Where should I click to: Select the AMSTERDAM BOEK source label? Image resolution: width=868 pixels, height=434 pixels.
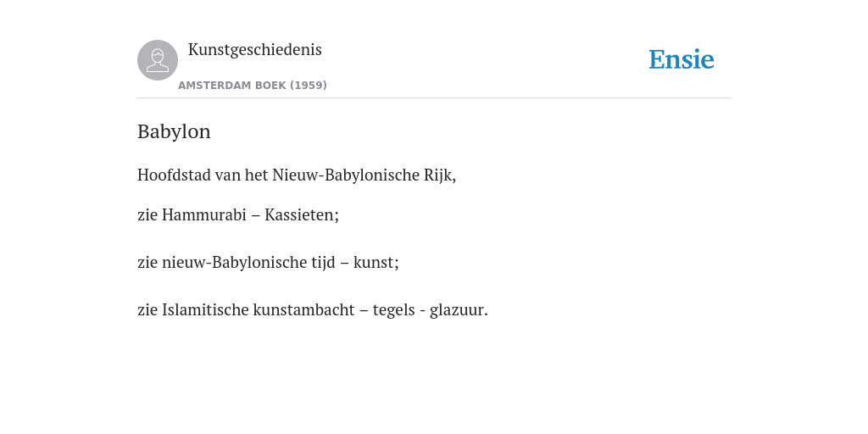(232, 86)
